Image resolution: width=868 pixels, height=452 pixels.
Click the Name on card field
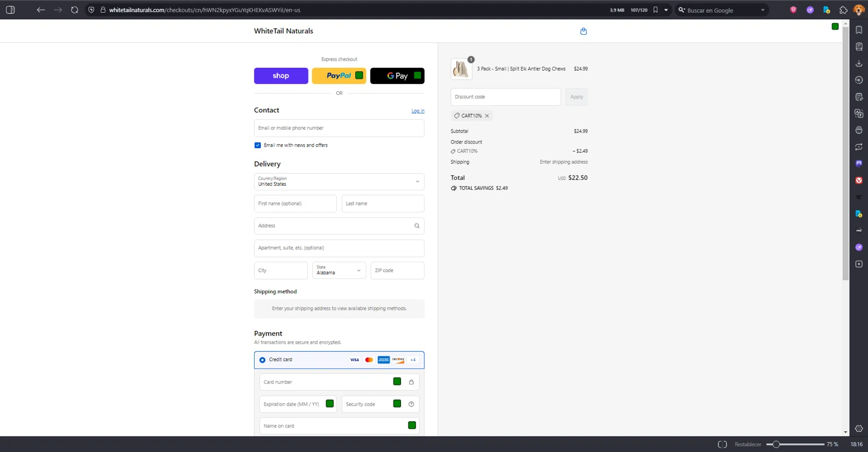[339, 426]
